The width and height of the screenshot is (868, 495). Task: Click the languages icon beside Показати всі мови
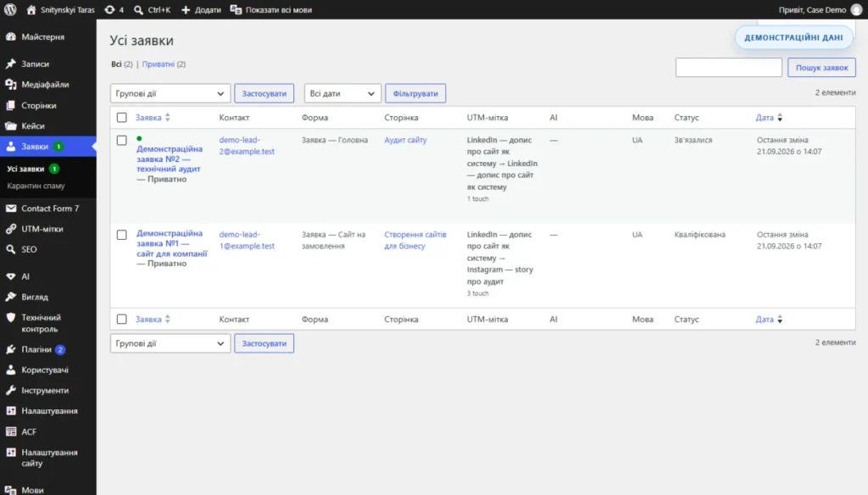(236, 9)
